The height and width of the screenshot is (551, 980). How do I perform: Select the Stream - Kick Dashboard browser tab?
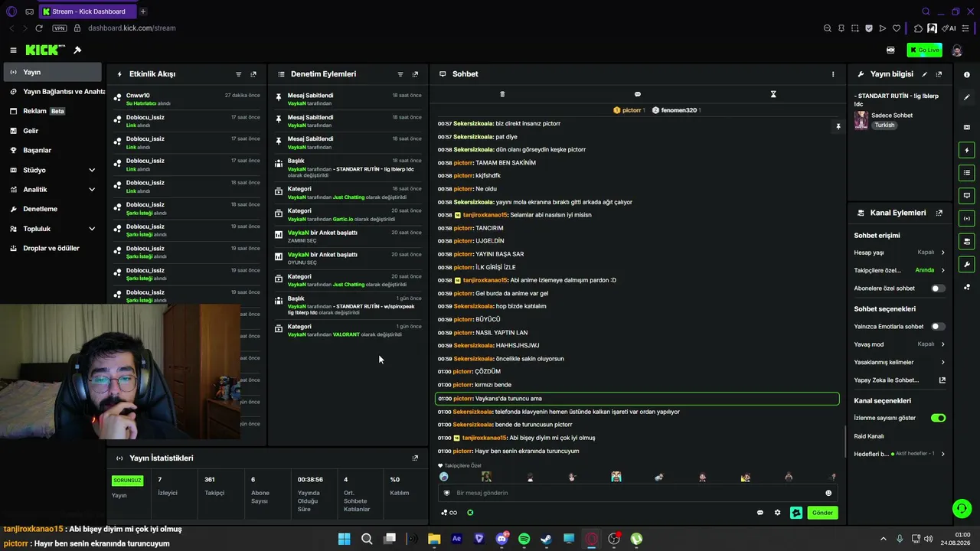pyautogui.click(x=88, y=11)
